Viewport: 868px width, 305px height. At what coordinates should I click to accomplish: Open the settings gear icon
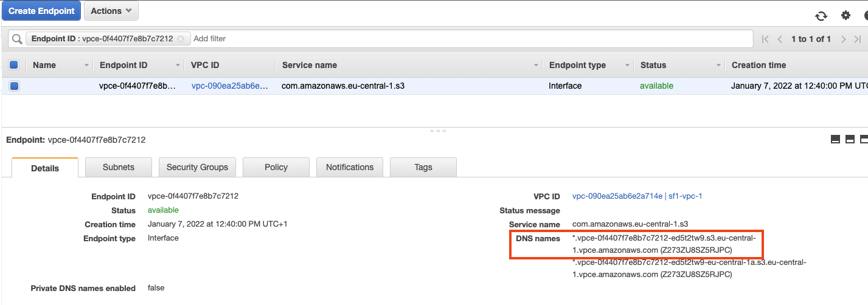coord(845,16)
